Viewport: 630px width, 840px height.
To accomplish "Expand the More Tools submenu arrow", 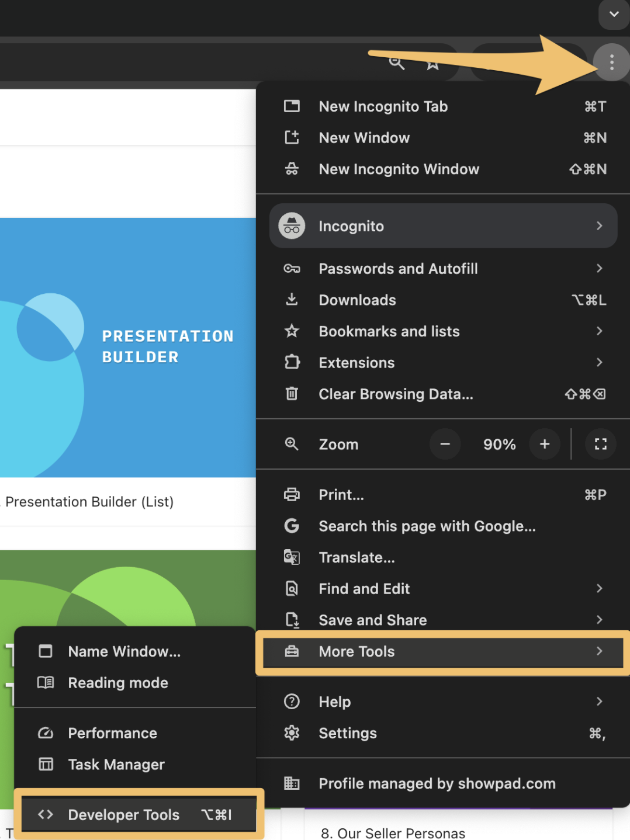I will 599,651.
